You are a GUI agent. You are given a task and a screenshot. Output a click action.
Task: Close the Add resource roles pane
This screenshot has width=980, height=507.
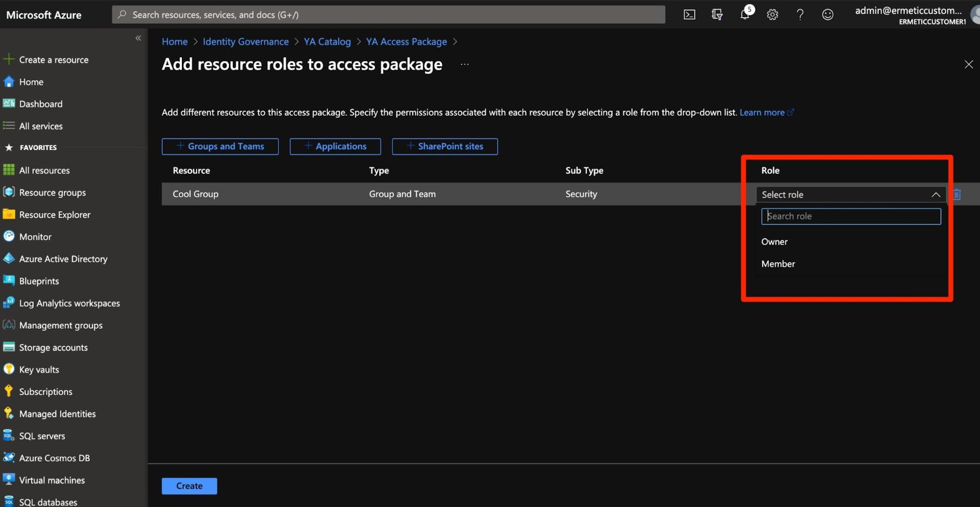point(969,64)
